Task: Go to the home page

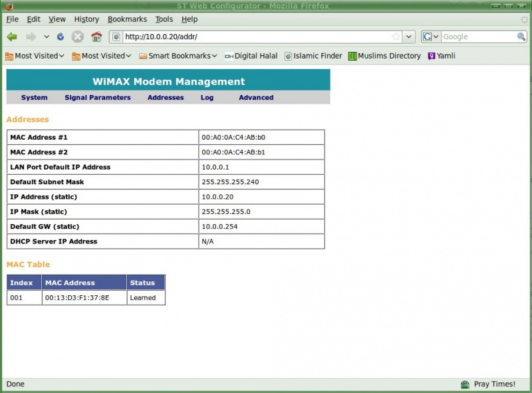Action: coord(96,37)
